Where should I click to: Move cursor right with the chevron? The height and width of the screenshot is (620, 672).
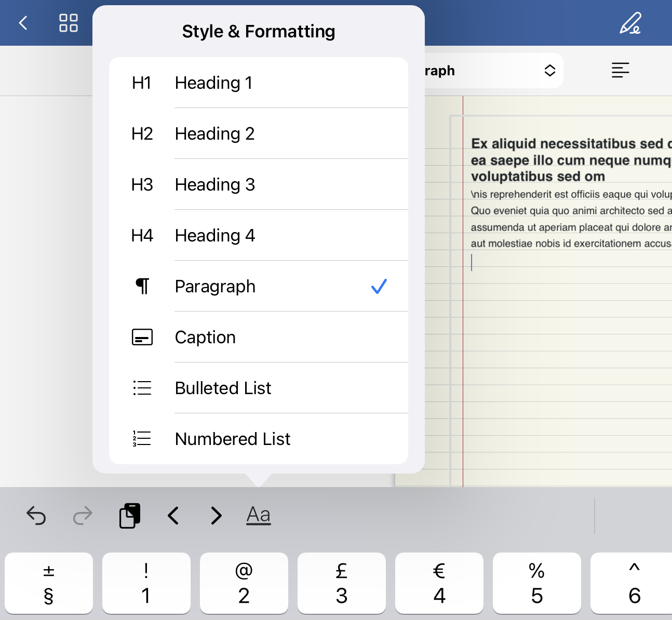(x=216, y=516)
